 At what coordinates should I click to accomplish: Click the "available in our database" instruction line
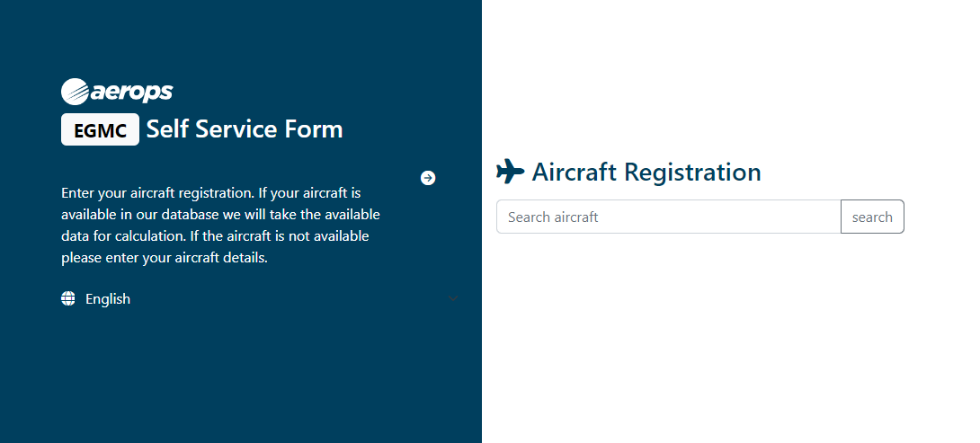point(220,215)
